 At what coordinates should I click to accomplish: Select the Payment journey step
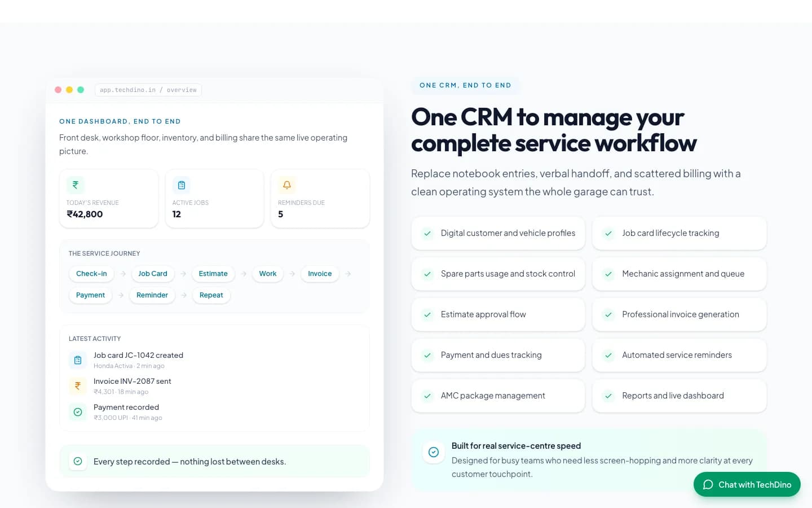pyautogui.click(x=90, y=295)
